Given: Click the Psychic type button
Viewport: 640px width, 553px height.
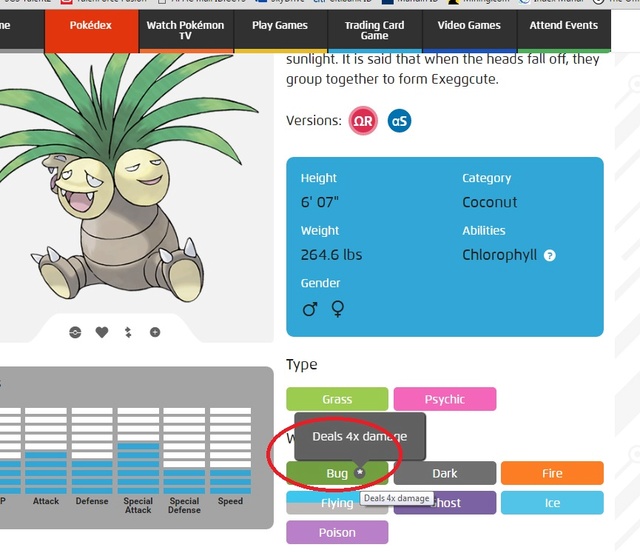Looking at the screenshot, I should point(445,399).
